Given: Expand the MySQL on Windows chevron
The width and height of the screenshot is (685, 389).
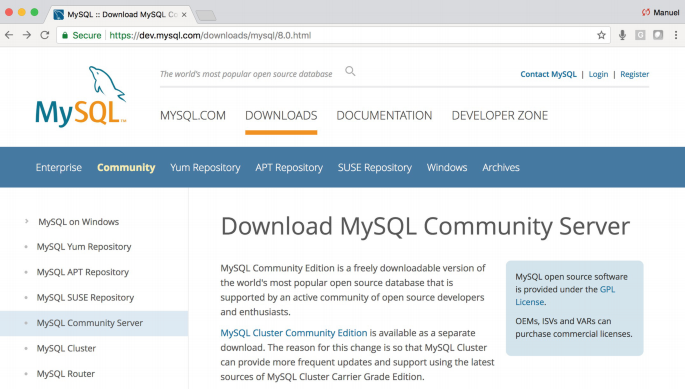Looking at the screenshot, I should point(27,221).
